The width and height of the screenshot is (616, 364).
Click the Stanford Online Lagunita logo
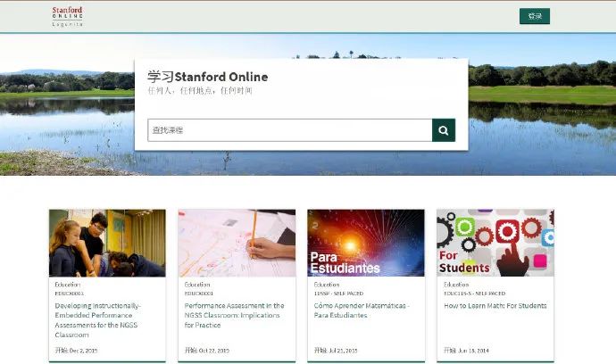click(x=68, y=16)
